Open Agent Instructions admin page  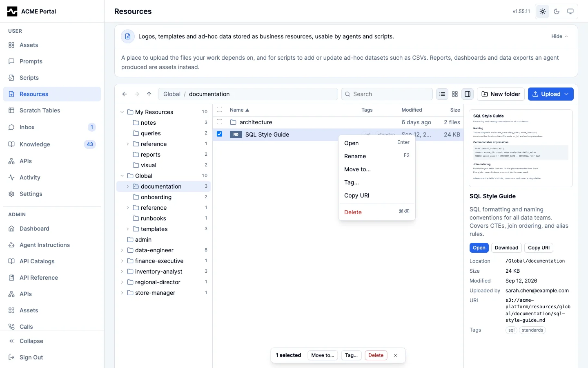click(x=52, y=245)
